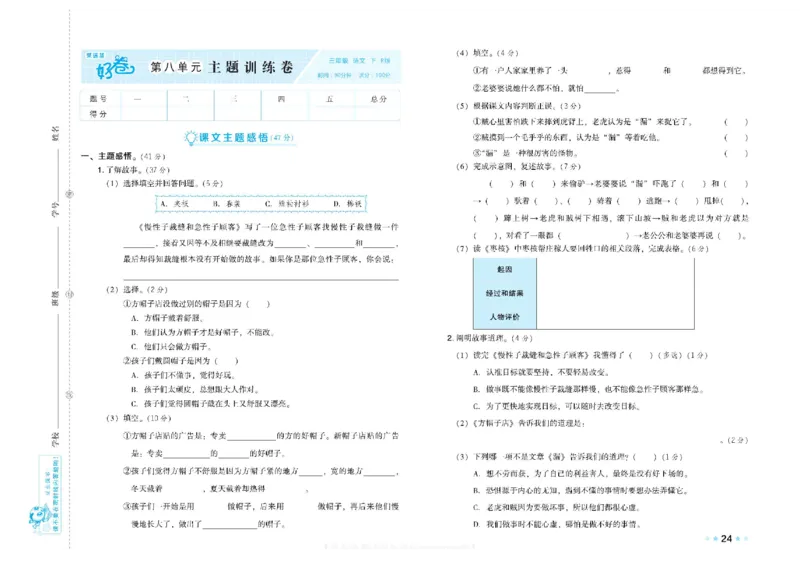Image resolution: width=800 pixels, height=566 pixels.
Task: Click option C. 他们只会做方帽子
Action: pos(171,347)
